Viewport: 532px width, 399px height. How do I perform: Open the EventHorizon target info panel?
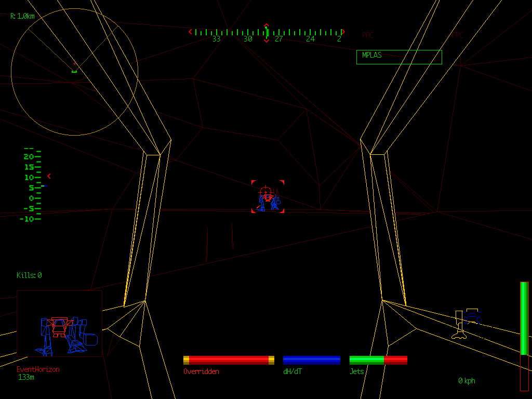(x=39, y=370)
